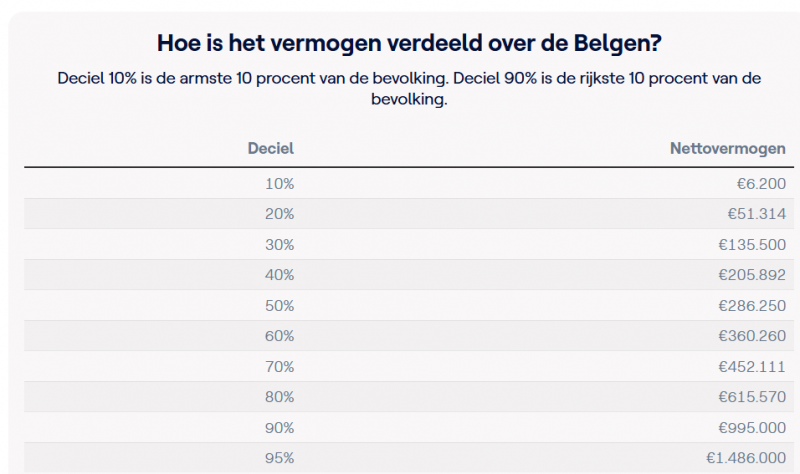Click the €1.486.000 value

tap(746, 458)
